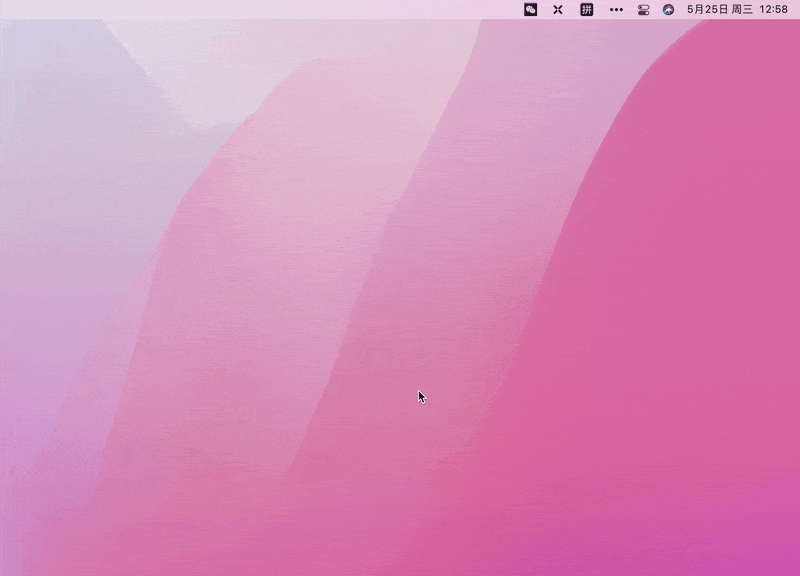
Task: Open Control Center from the menu bar
Action: point(644,9)
